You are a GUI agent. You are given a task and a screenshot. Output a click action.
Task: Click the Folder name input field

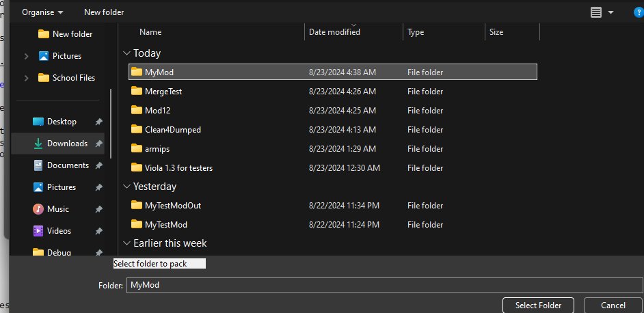[x=384, y=285]
